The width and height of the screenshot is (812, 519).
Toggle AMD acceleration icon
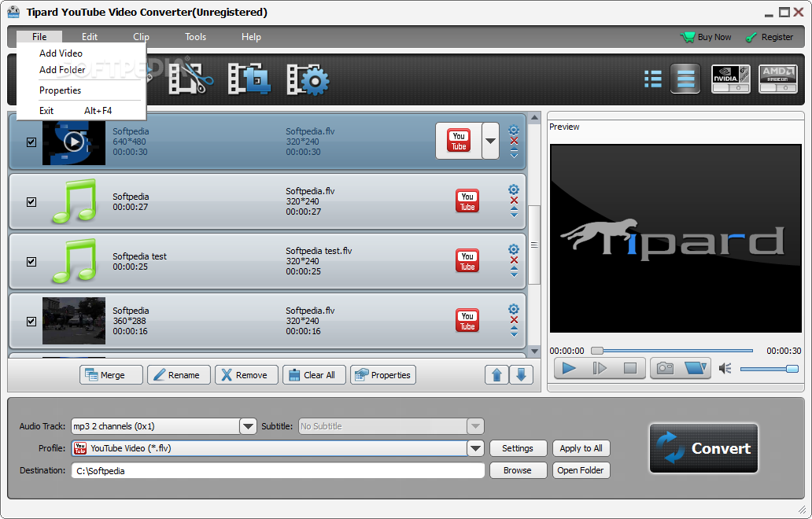778,79
